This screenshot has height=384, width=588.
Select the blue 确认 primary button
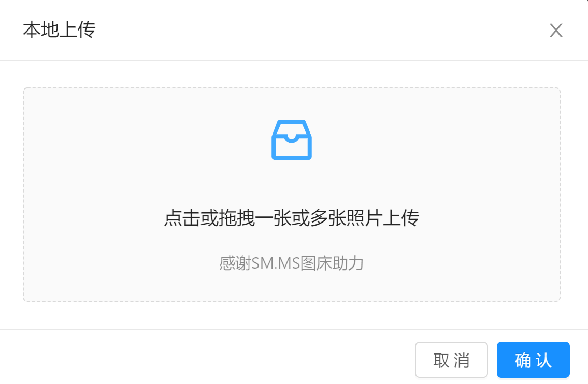coord(533,360)
